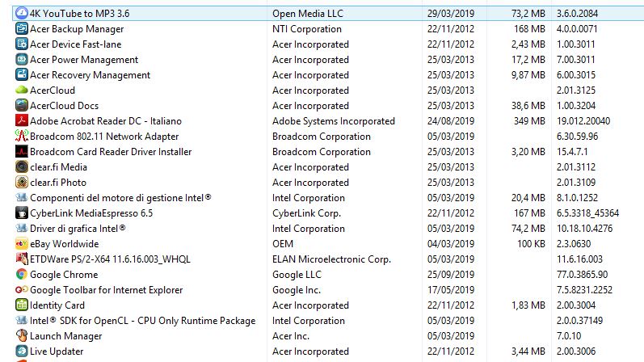Image resolution: width=644 pixels, height=362 pixels.
Task: Click the CyberLink MediaEspresso icon
Action: [21, 213]
